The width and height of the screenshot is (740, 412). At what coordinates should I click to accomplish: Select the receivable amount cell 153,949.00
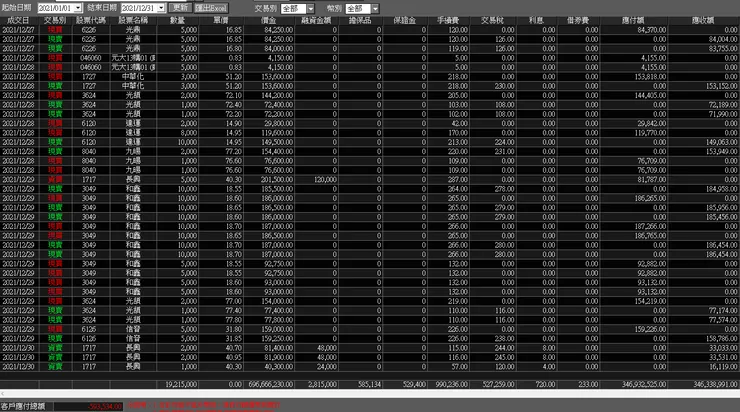click(704, 151)
